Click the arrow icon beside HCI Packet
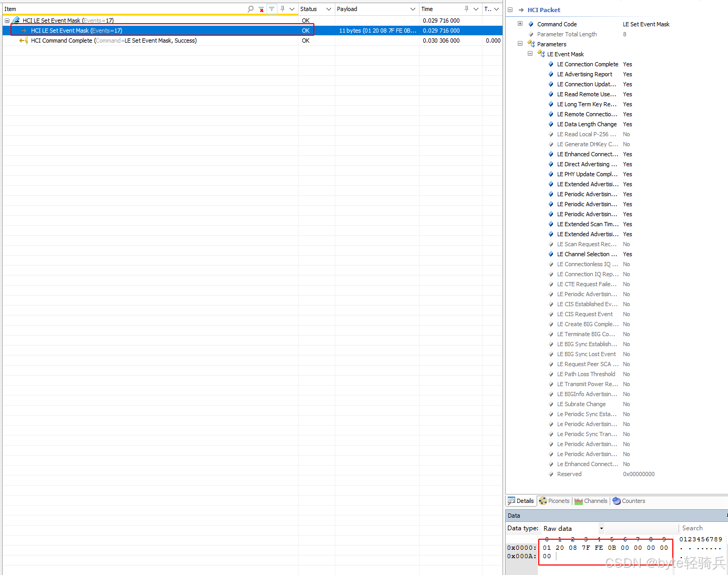The width and height of the screenshot is (728, 575). (x=521, y=10)
